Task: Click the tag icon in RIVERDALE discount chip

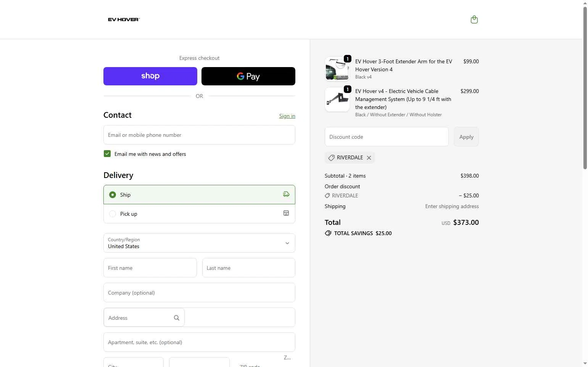Action: point(332,158)
